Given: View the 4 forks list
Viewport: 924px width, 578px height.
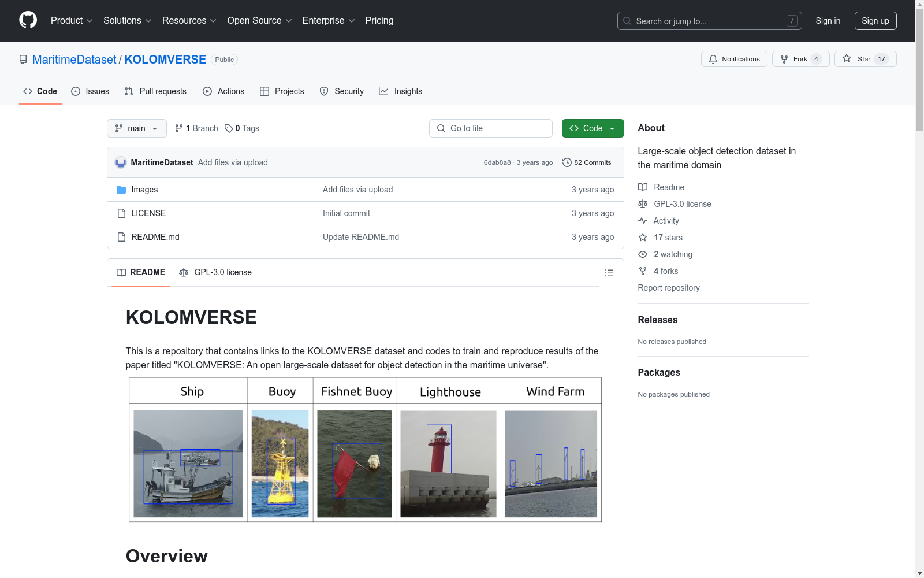Looking at the screenshot, I should click(658, 271).
